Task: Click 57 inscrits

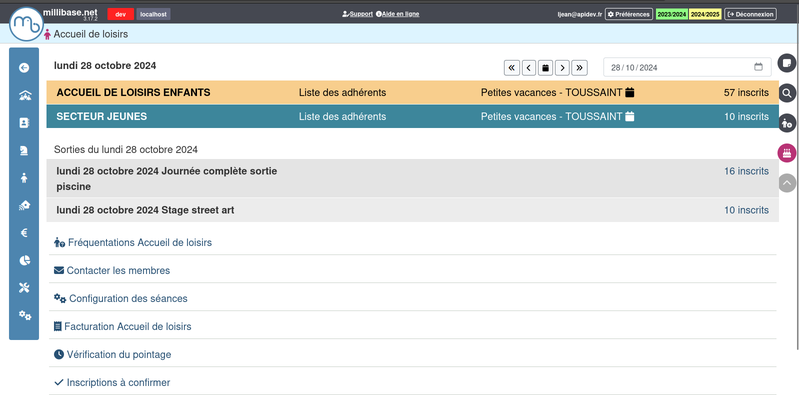Action: pyautogui.click(x=746, y=93)
